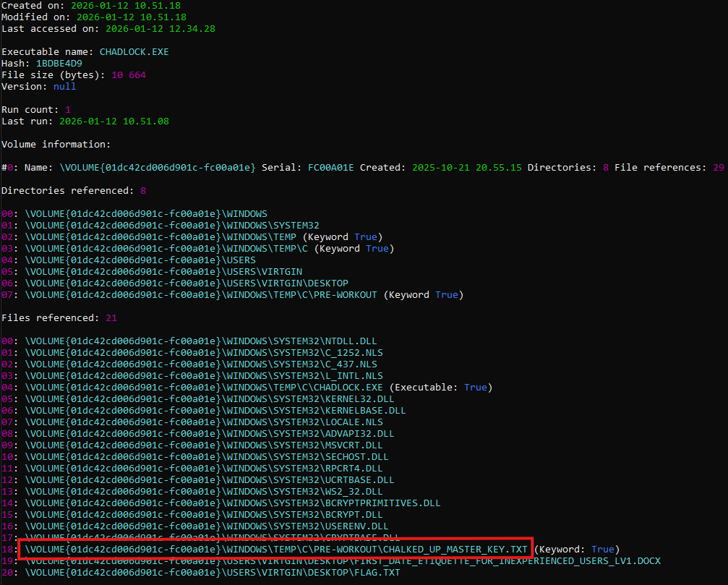Image resolution: width=728 pixels, height=585 pixels.
Task: Click the NTDLL.DLL file entry
Action: click(201, 341)
